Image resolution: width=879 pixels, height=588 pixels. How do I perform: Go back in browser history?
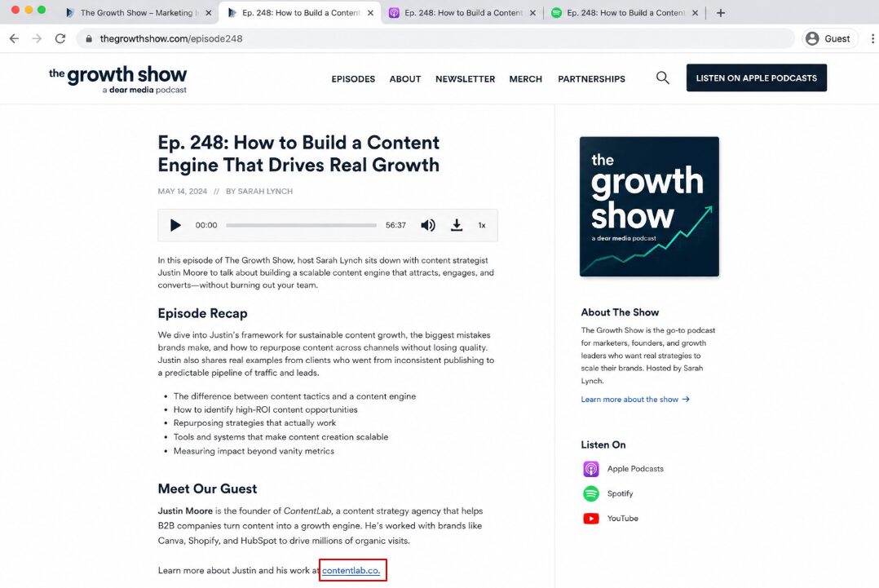[14, 38]
